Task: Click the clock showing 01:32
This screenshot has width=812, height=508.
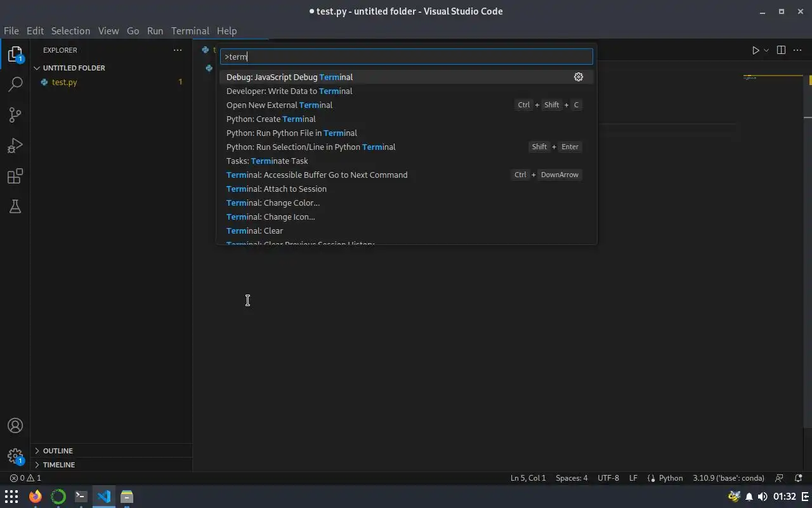Action: click(785, 497)
